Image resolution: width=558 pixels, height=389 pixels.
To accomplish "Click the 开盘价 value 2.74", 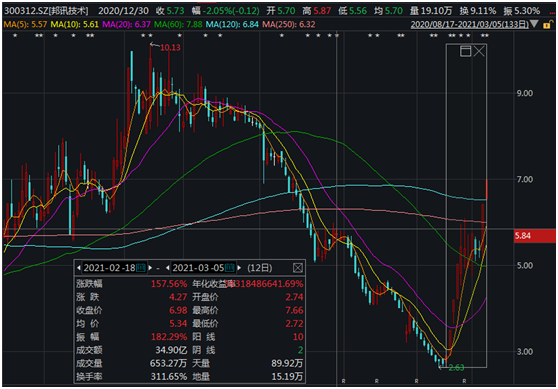I will click(x=294, y=297).
